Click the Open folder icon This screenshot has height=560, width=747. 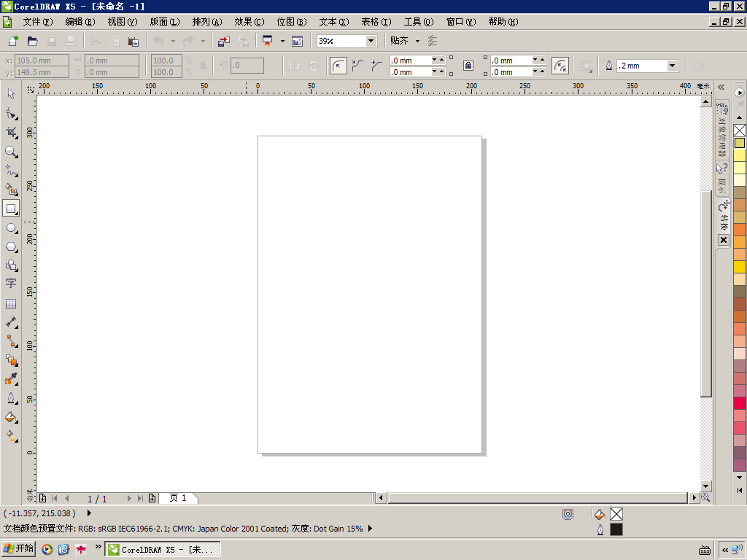32,41
